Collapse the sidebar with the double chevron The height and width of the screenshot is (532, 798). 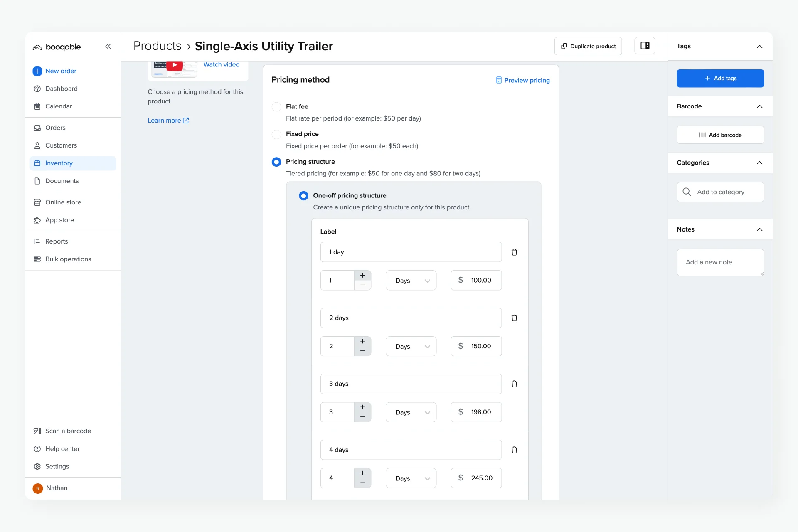click(108, 47)
